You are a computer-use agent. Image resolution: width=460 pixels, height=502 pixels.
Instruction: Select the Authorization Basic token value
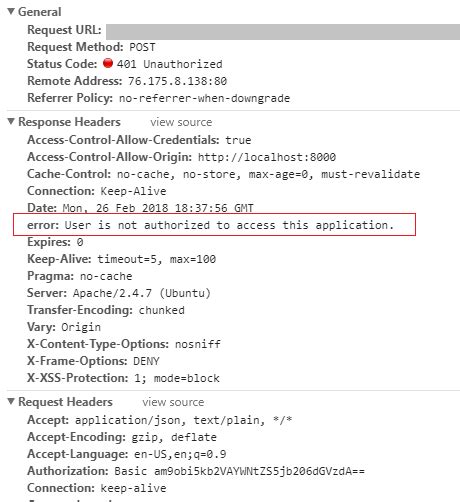(x=240, y=471)
